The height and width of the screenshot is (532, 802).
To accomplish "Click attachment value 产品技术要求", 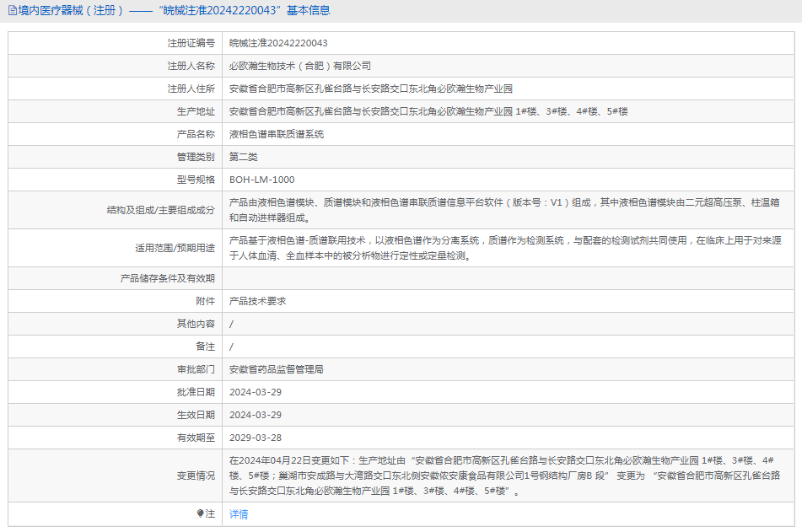I will (257, 301).
